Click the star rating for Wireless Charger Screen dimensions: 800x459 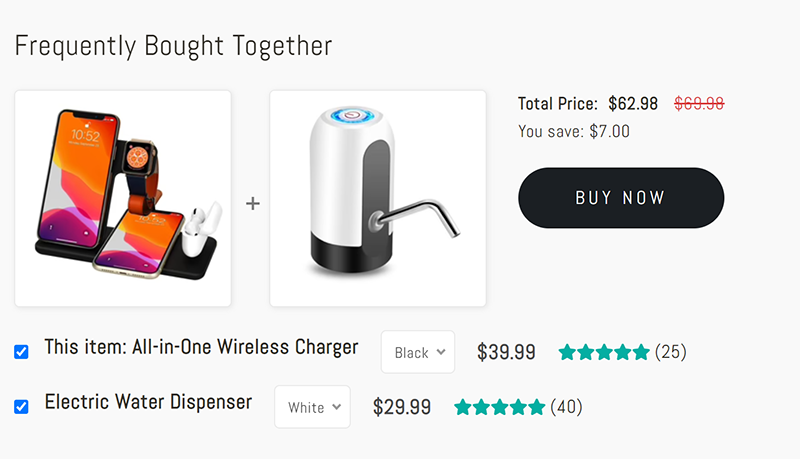tap(604, 352)
